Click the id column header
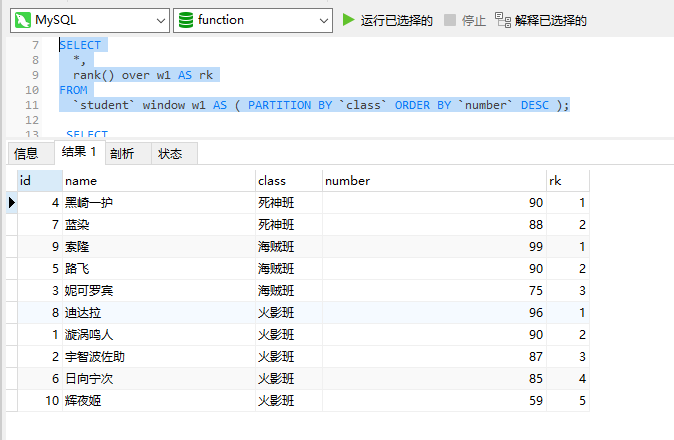 [x=40, y=181]
